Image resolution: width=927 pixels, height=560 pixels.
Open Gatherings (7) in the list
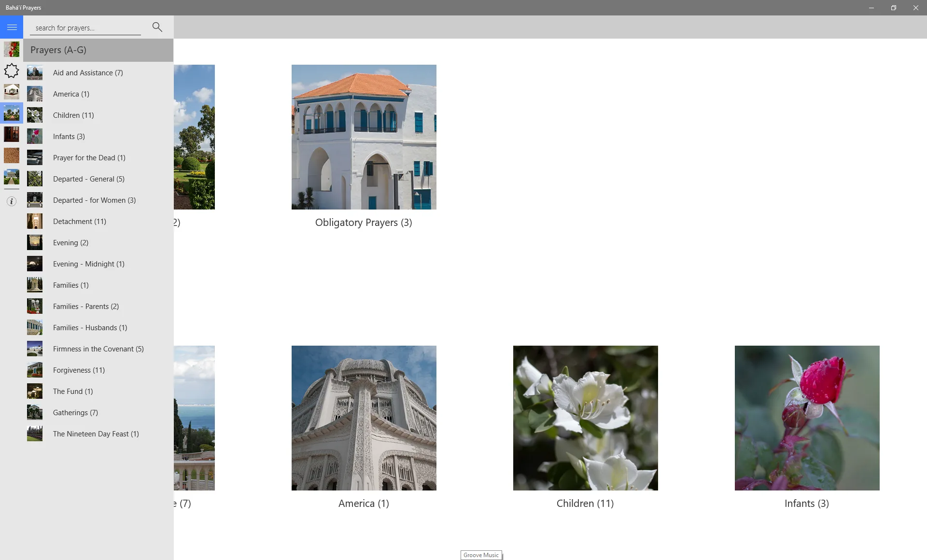(x=98, y=412)
